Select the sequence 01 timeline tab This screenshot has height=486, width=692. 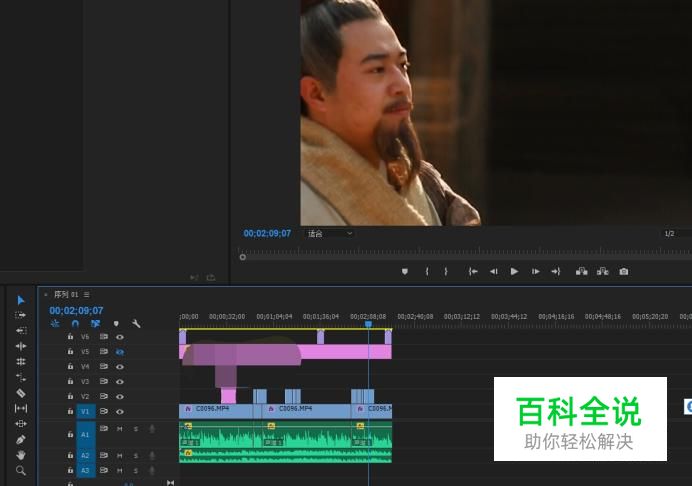(x=66, y=294)
